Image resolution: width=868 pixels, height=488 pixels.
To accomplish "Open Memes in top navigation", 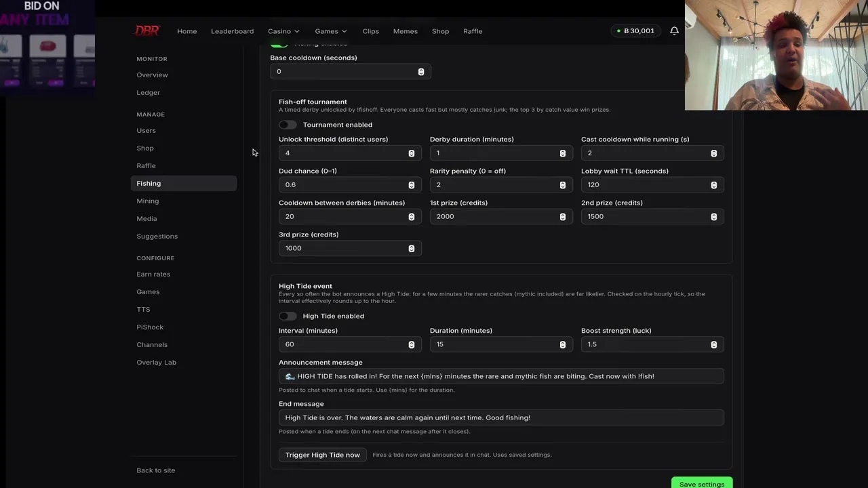I will point(405,31).
